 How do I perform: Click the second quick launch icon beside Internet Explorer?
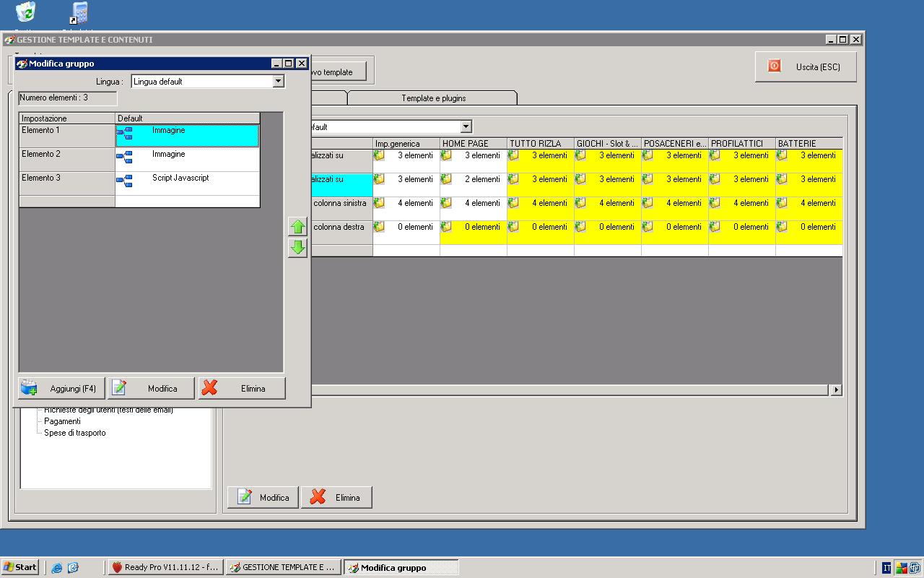pyautogui.click(x=73, y=568)
